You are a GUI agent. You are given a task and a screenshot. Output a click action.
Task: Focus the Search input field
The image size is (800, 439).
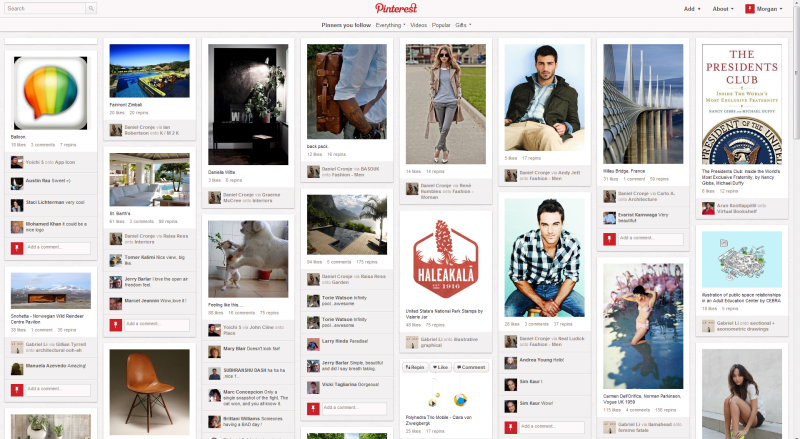point(45,8)
